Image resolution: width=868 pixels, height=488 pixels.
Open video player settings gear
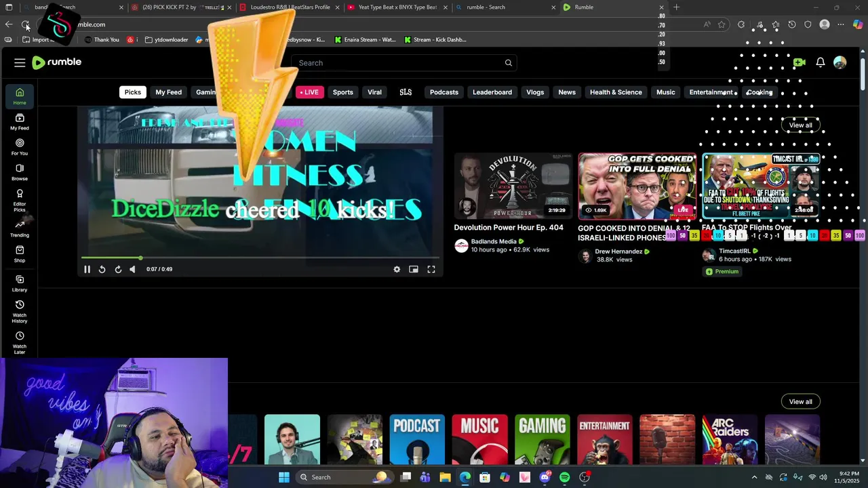click(397, 269)
